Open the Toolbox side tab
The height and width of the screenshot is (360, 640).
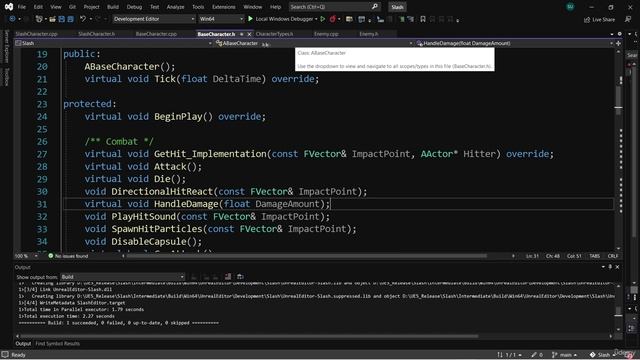pyautogui.click(x=6, y=77)
